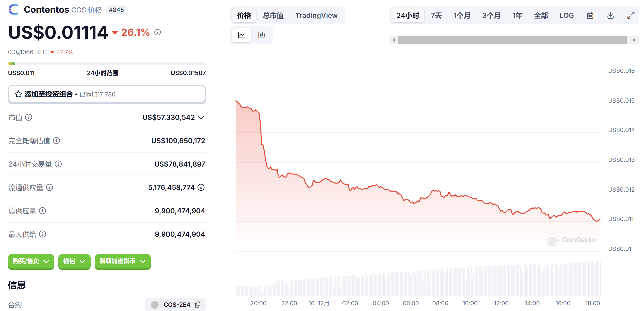Open the 购买/售卖 dropdown

pos(31,261)
